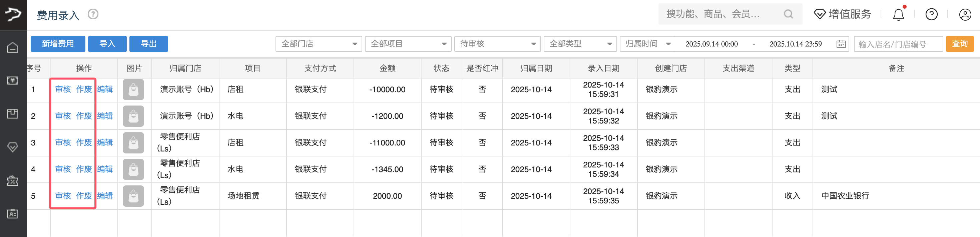Open the help icon in top bar

(x=931, y=15)
